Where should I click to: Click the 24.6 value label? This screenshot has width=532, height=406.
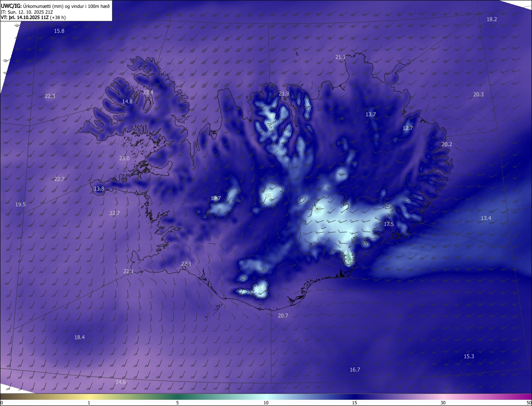tap(121, 382)
